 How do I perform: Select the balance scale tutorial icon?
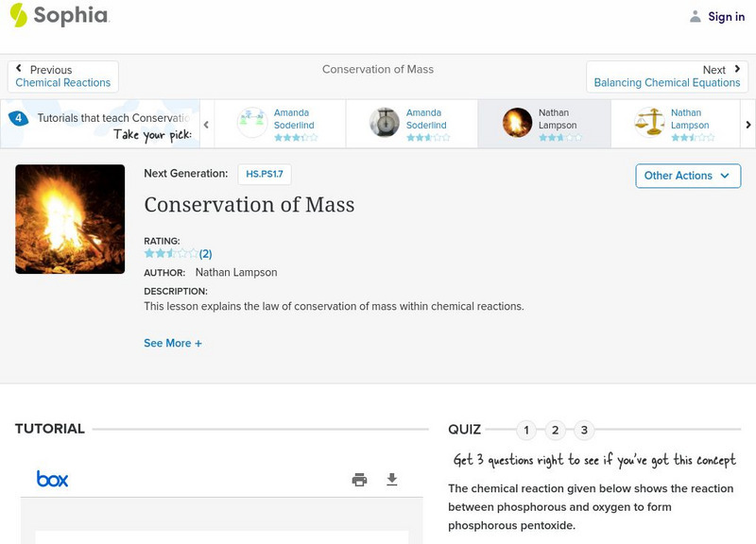click(x=651, y=121)
